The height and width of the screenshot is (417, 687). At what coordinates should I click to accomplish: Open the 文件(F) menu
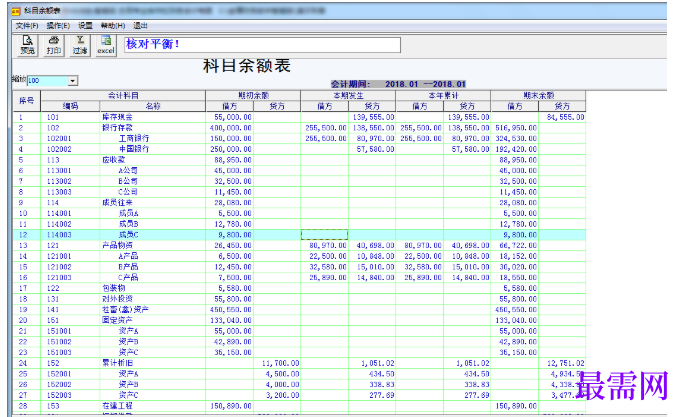[x=27, y=26]
